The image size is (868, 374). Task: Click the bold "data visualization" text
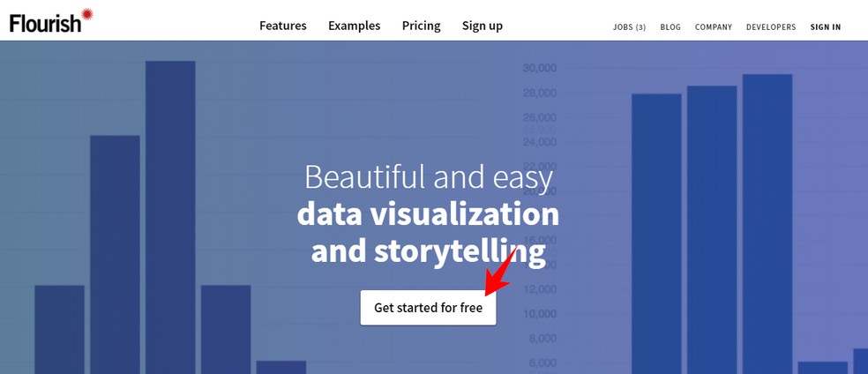point(428,213)
